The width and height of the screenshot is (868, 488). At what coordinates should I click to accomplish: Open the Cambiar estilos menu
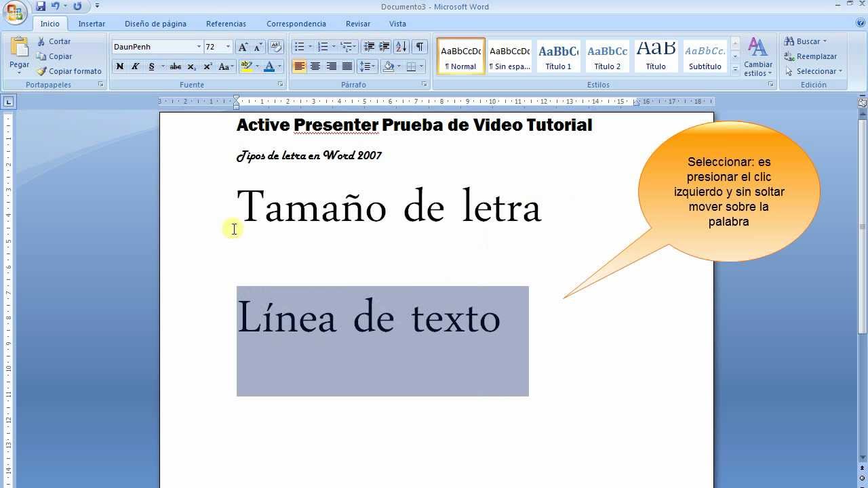[757, 57]
